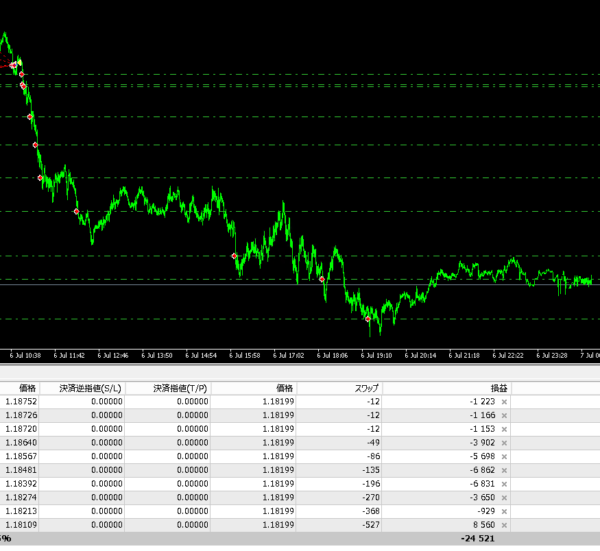Close the position with loss -929
Viewport: 600px width, 551px height.
[x=504, y=512]
